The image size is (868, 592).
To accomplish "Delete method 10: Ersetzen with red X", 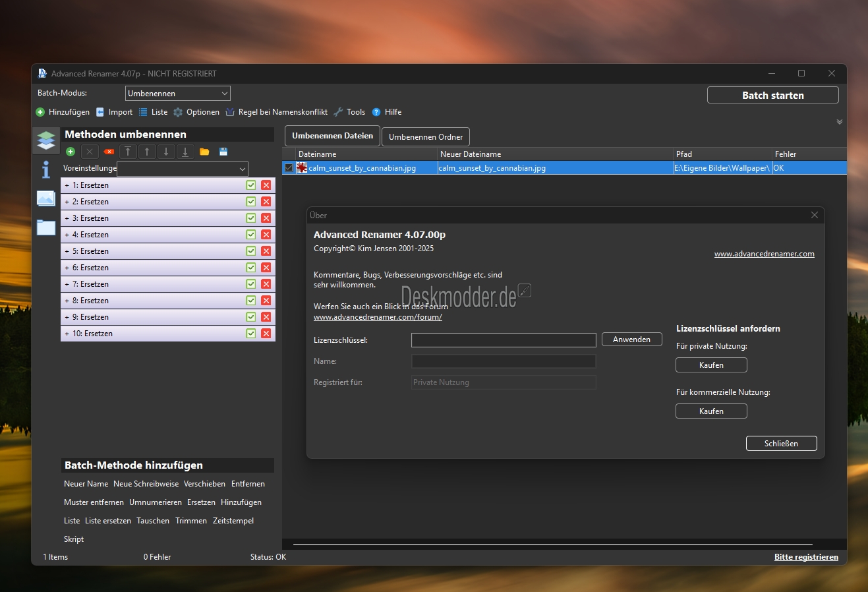I will pyautogui.click(x=266, y=334).
